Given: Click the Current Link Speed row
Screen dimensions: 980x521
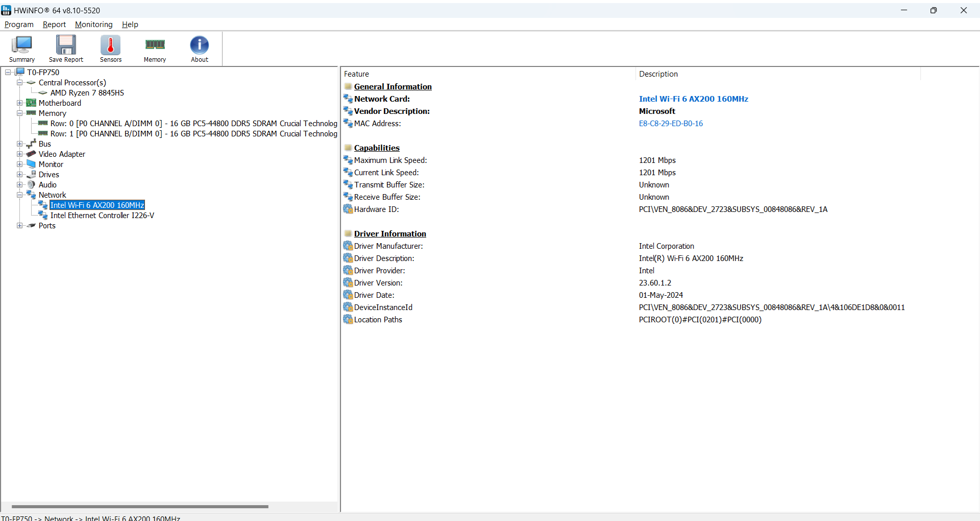Looking at the screenshot, I should click(631, 172).
